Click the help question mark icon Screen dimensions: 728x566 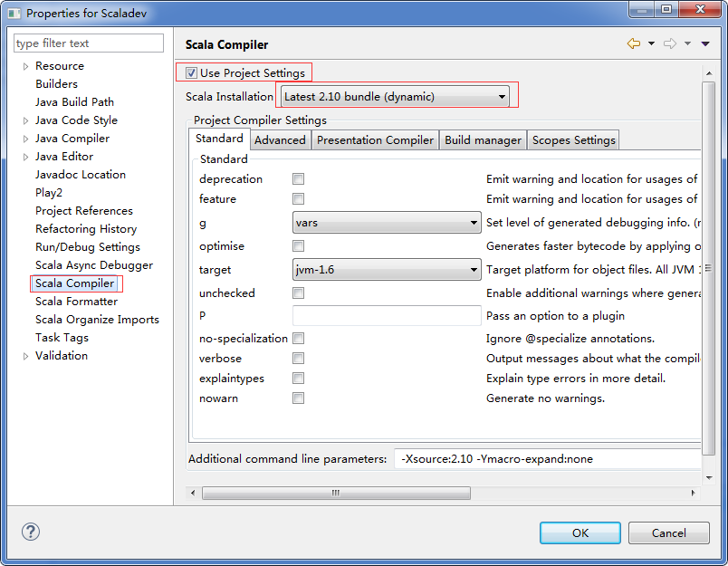pyautogui.click(x=31, y=532)
